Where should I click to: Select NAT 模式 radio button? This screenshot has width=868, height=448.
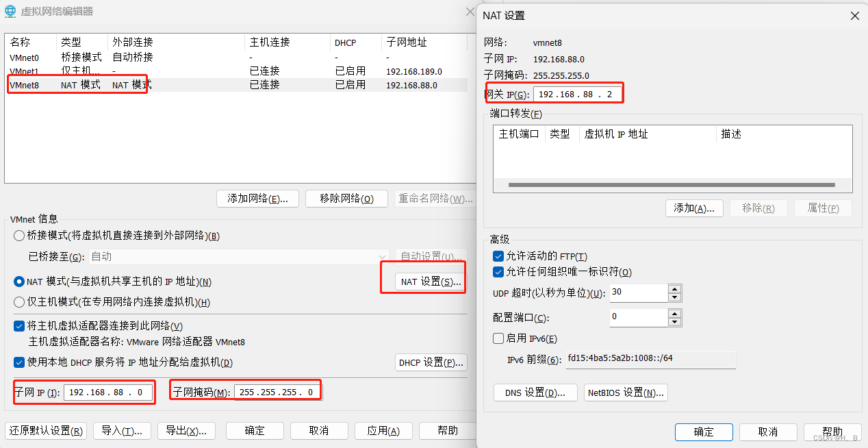19,282
